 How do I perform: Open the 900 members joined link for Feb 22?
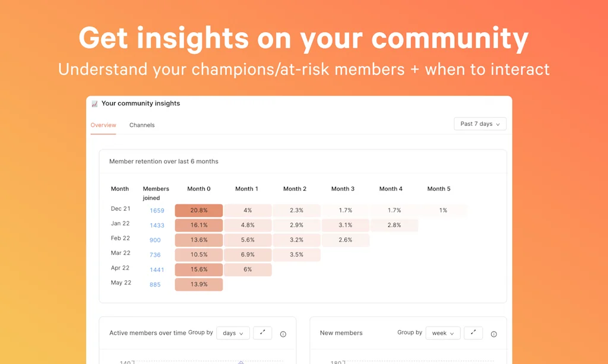(x=154, y=240)
